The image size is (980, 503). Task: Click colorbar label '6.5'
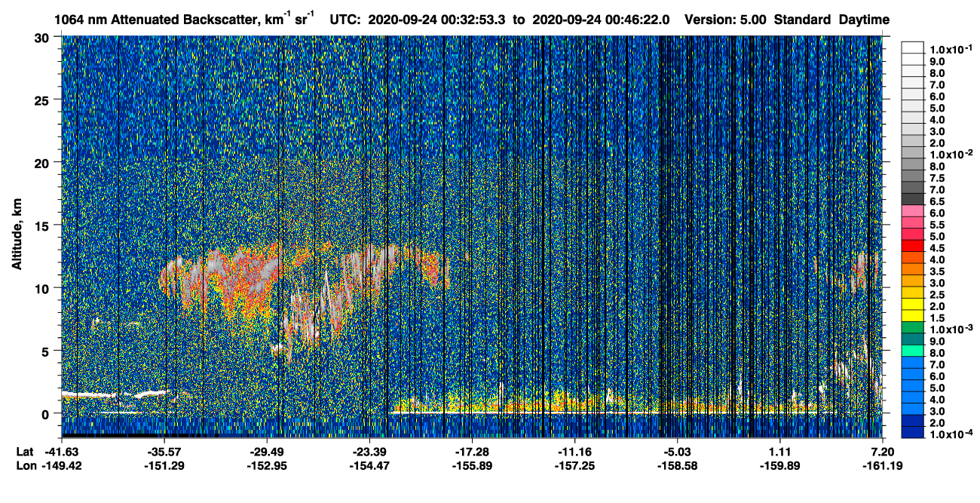[937, 201]
